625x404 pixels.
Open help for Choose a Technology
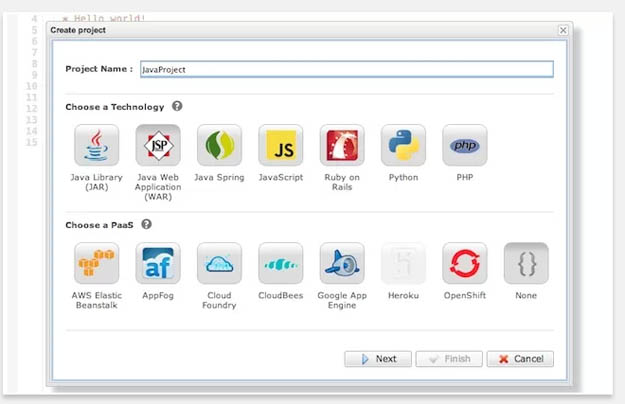tap(177, 106)
